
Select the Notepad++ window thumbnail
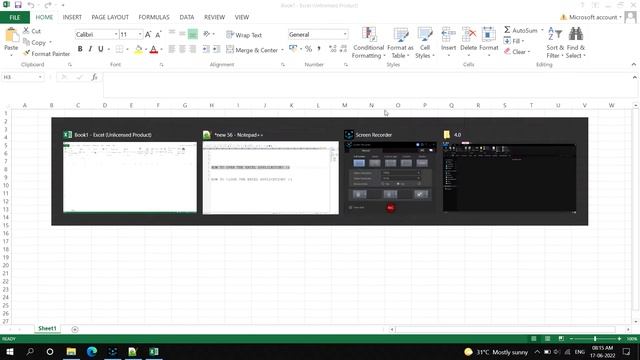(271, 178)
